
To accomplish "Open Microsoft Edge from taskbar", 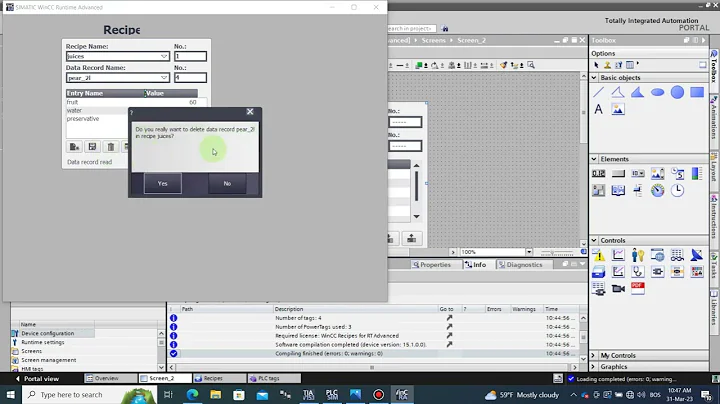I will point(192,395).
